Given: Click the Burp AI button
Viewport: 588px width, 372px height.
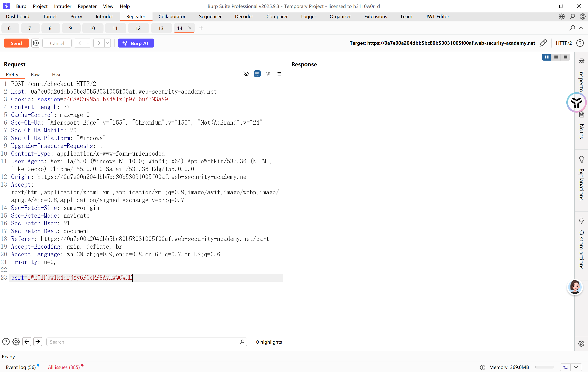Looking at the screenshot, I should click(136, 43).
